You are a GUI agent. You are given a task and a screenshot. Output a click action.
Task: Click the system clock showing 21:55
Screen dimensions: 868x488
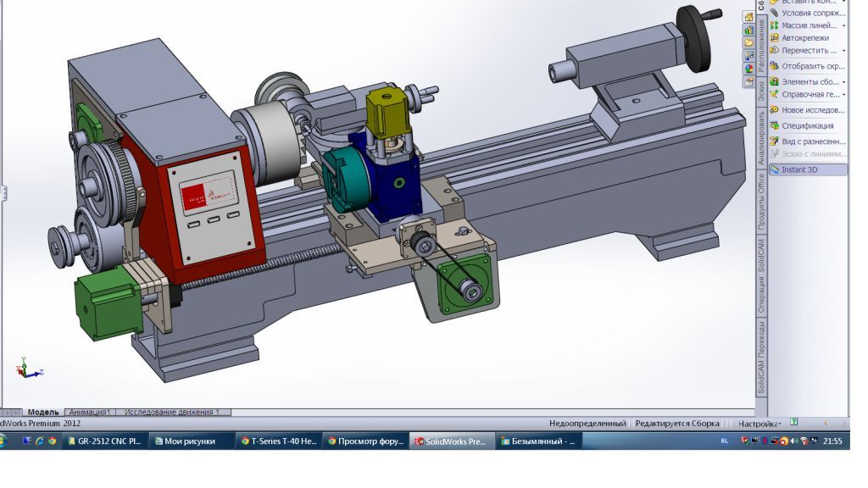point(832,441)
